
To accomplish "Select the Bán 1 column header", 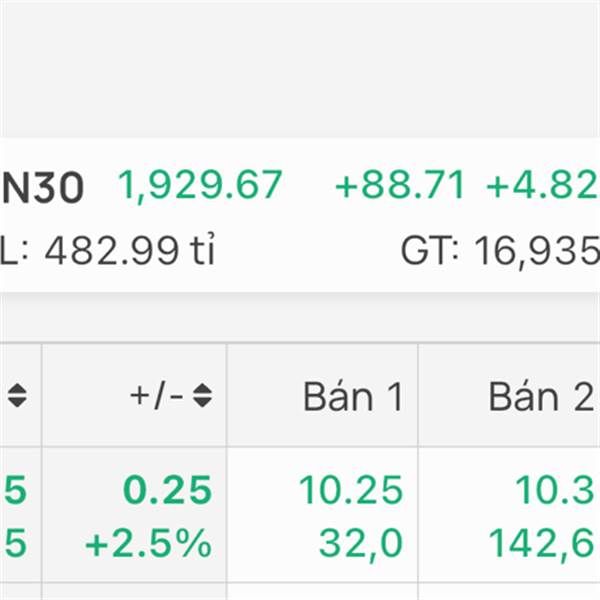I will pos(353,397).
